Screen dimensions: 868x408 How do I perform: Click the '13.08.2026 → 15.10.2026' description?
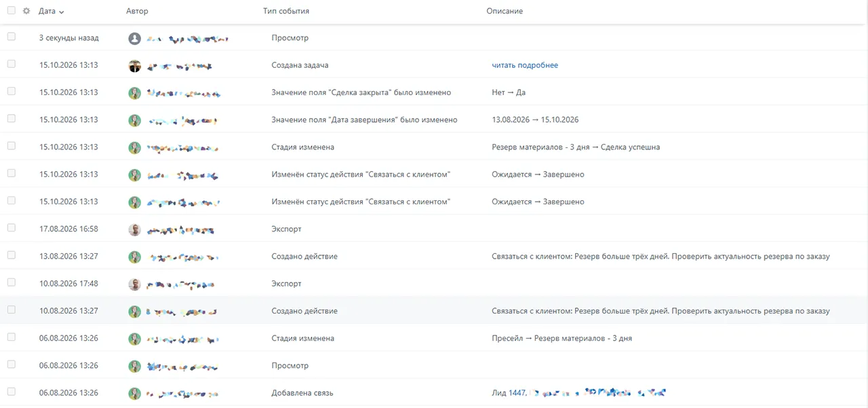[x=535, y=119]
